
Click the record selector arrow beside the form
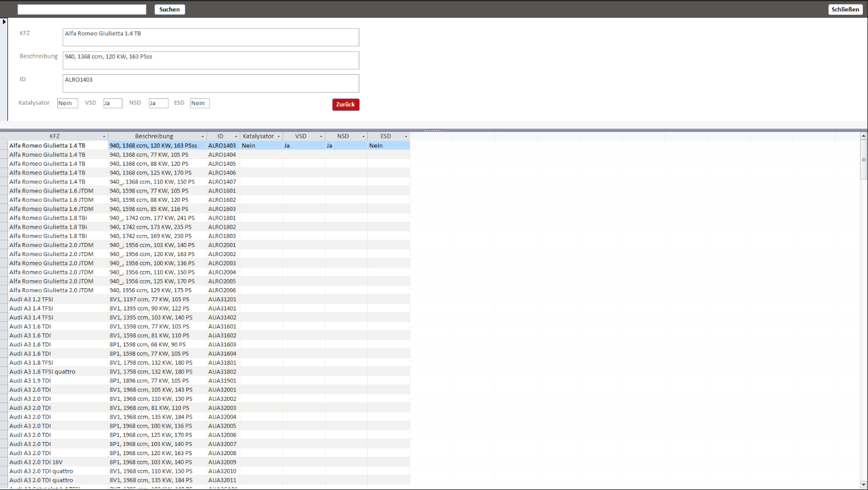pyautogui.click(x=4, y=22)
